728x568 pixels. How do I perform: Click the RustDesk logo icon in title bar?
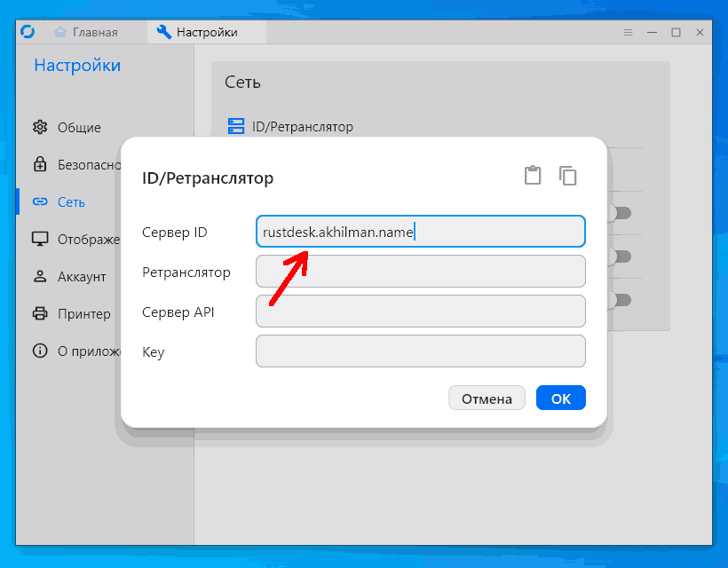tap(28, 32)
